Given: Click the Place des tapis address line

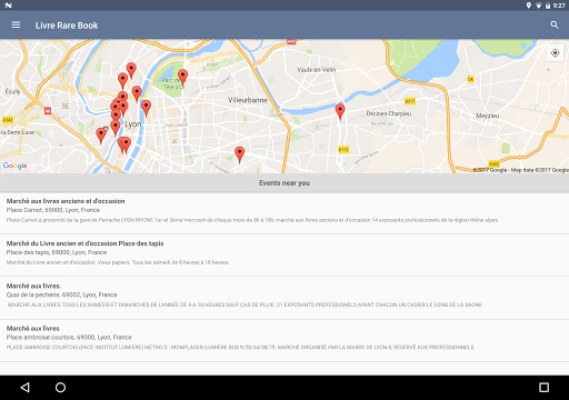Looking at the screenshot, I should pos(57,253).
